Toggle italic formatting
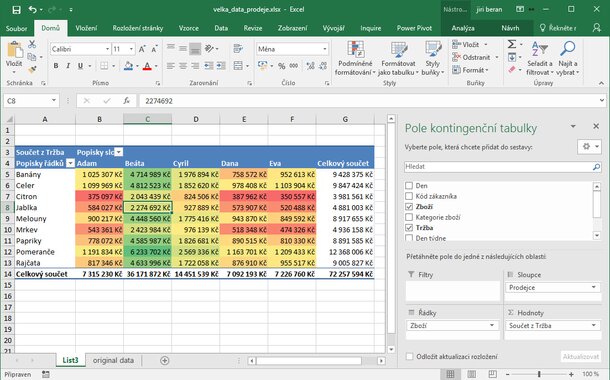The image size is (610, 380). tap(68, 66)
